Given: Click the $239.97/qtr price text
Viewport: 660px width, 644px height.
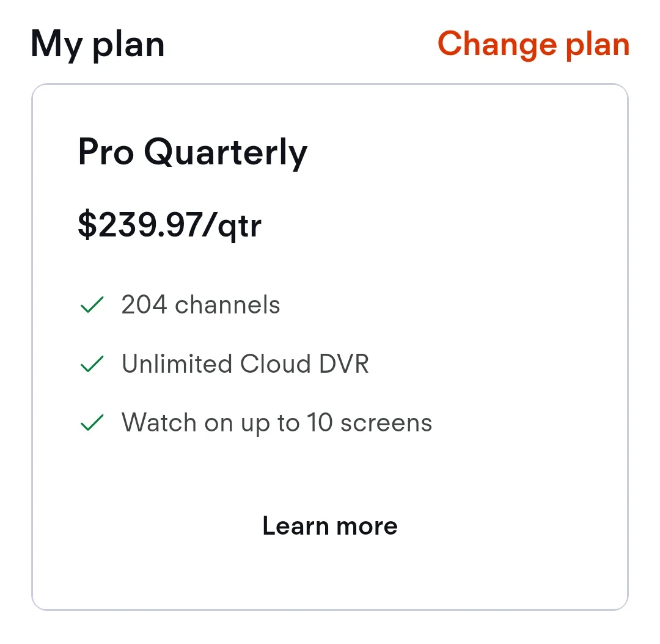Looking at the screenshot, I should pos(170,226).
